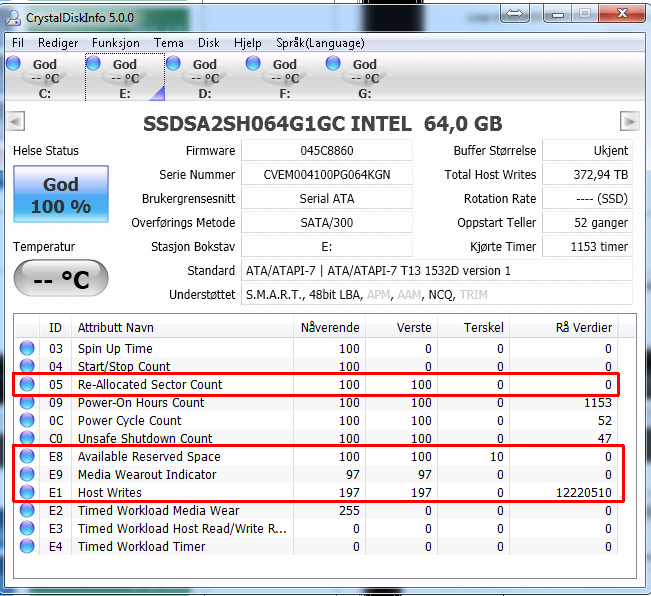This screenshot has height=596, width=651.
Task: Select drive E: health tab
Action: click(x=125, y=78)
